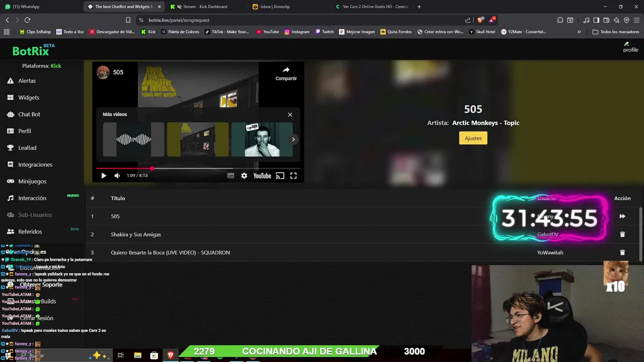Image resolution: width=644 pixels, height=362 pixels.
Task: Click the Brave icon in the taskbar
Action: point(171,355)
